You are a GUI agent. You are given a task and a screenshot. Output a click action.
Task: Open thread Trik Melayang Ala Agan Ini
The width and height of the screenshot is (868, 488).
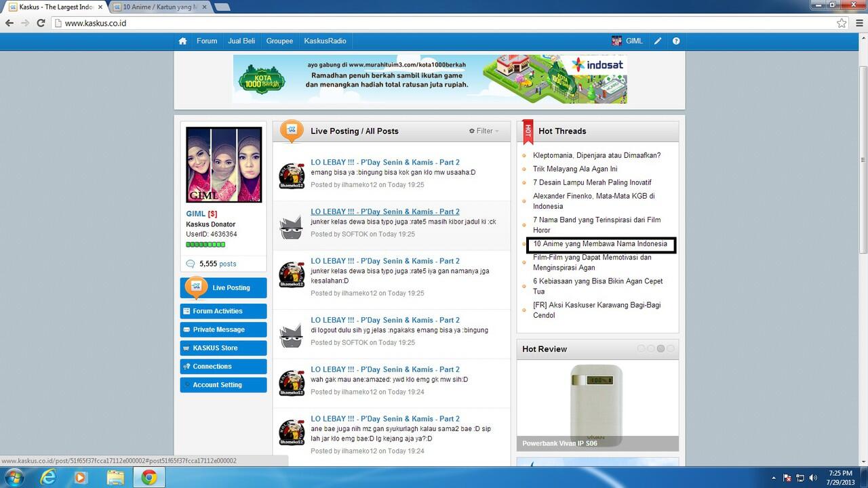[x=575, y=169]
